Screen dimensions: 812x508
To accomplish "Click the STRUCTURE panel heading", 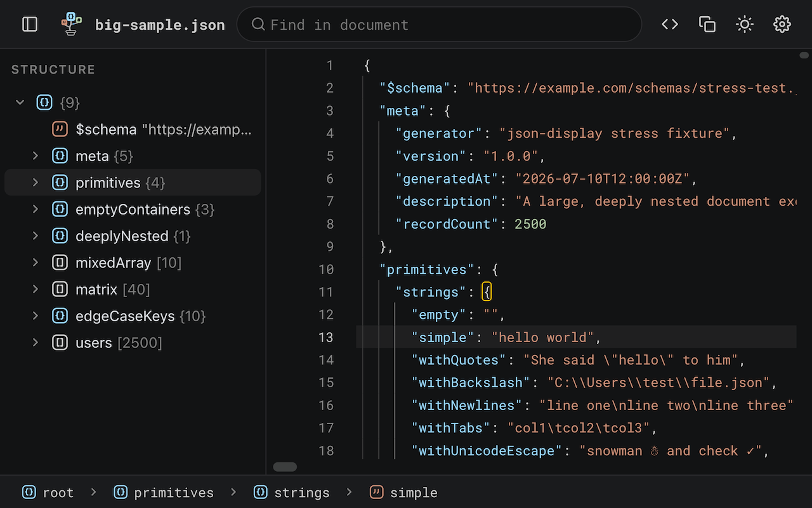I will coord(53,70).
